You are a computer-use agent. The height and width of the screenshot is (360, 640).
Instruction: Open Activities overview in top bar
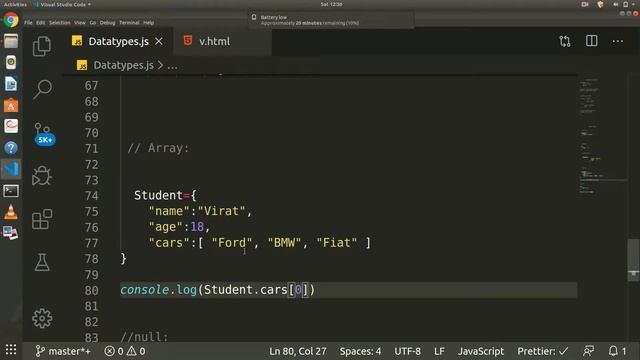tap(15, 4)
